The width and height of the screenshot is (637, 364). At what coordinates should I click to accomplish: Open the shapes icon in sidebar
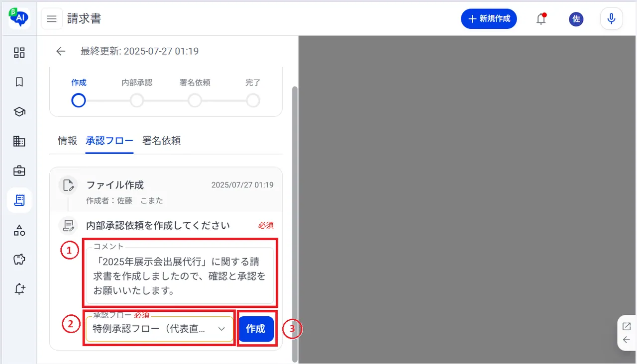tap(19, 230)
